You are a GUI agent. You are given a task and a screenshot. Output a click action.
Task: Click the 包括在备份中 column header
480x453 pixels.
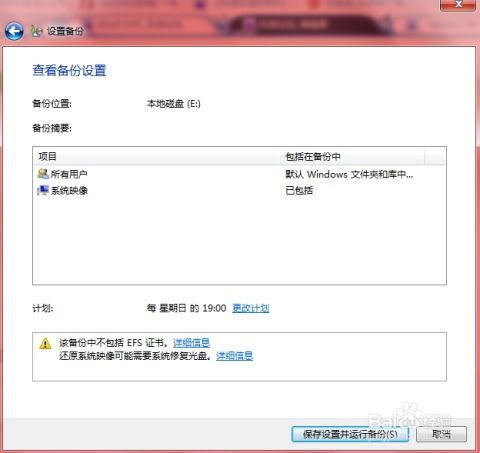(352, 156)
